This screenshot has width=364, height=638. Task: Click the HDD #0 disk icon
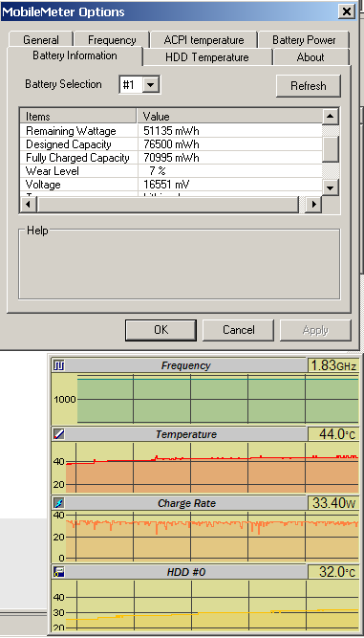(x=59, y=572)
